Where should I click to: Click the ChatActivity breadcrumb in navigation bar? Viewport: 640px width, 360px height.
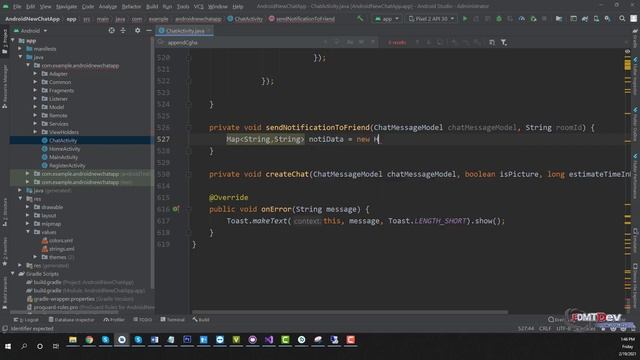[x=245, y=19]
